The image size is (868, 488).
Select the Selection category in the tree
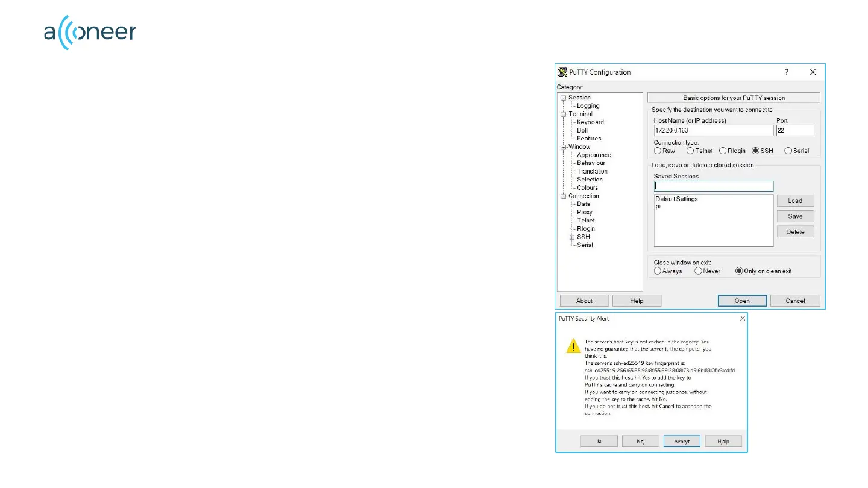(x=590, y=180)
